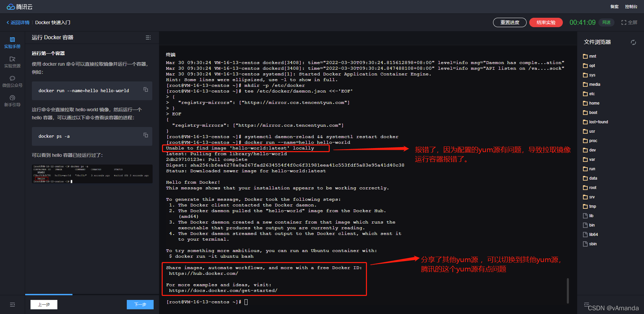Click the 运行 Docker 容器 title
Image resolution: width=644 pixels, height=314 pixels.
[53, 38]
